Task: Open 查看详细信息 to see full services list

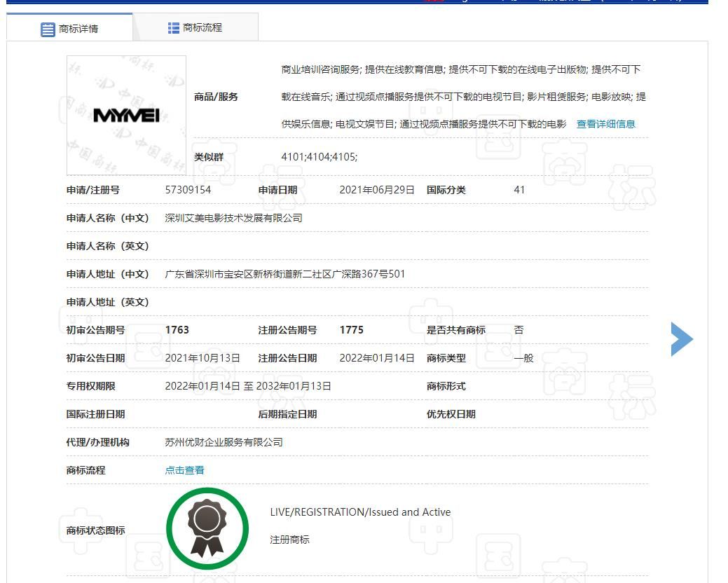Action: point(605,123)
